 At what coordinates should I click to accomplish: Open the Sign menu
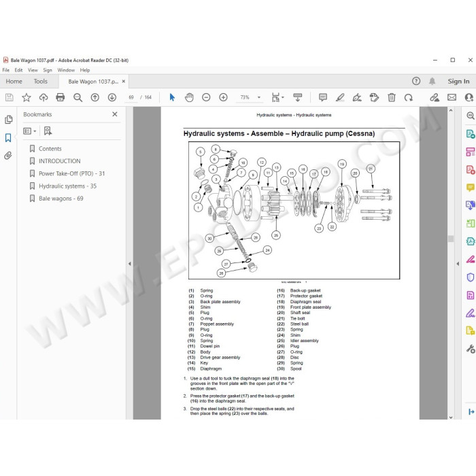point(48,70)
